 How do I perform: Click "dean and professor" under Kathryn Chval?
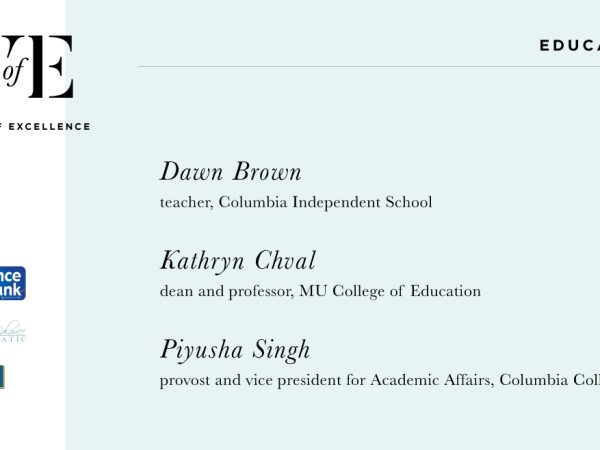[x=227, y=292]
